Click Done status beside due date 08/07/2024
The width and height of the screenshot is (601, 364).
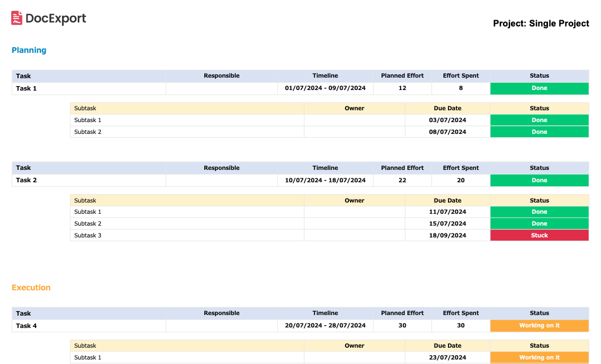tap(539, 132)
